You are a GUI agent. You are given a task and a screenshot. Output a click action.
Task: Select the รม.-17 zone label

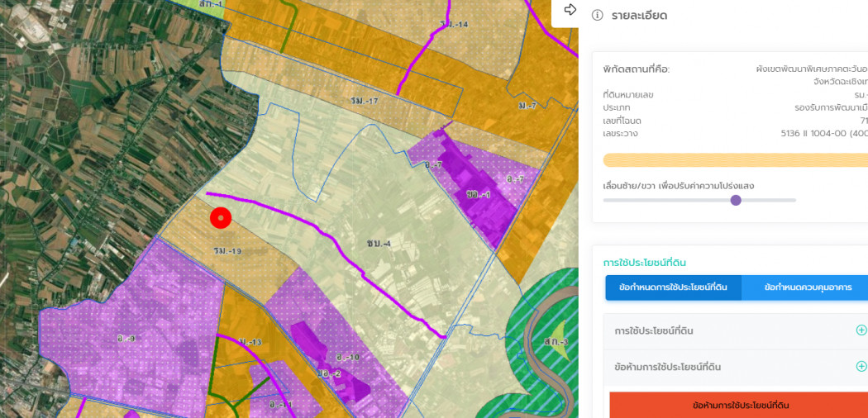click(365, 101)
